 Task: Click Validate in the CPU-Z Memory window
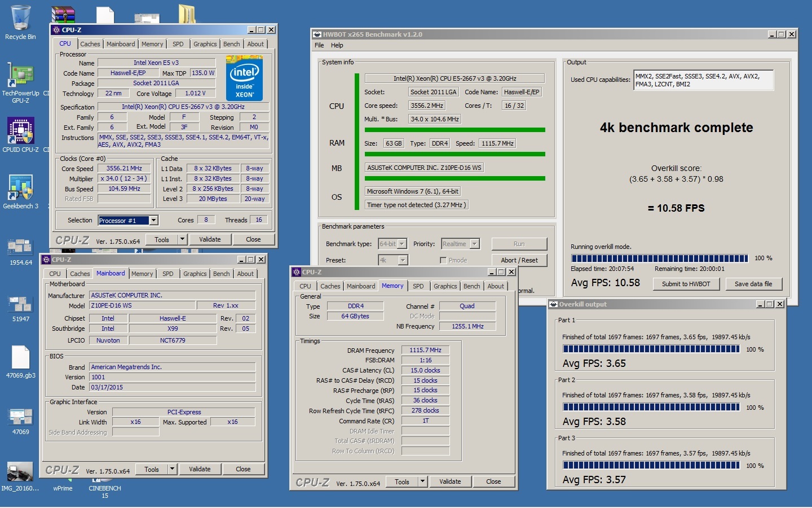tap(450, 481)
